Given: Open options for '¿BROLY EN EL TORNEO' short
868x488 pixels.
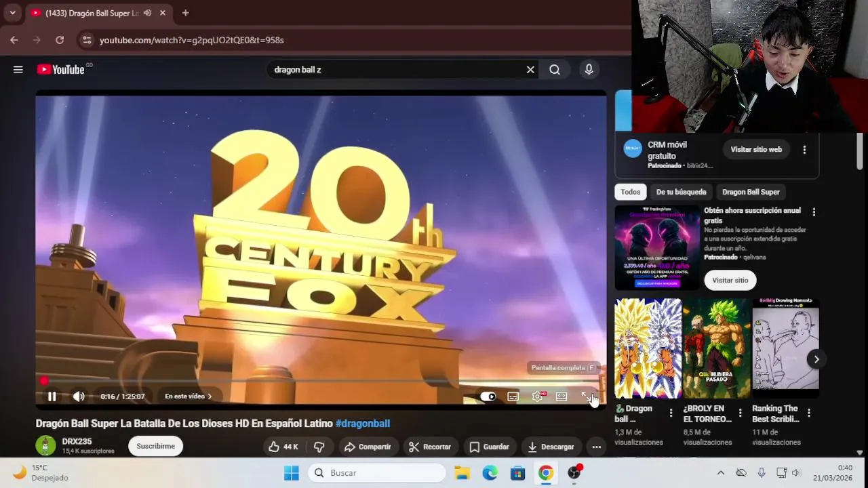Looking at the screenshot, I should coord(740,413).
